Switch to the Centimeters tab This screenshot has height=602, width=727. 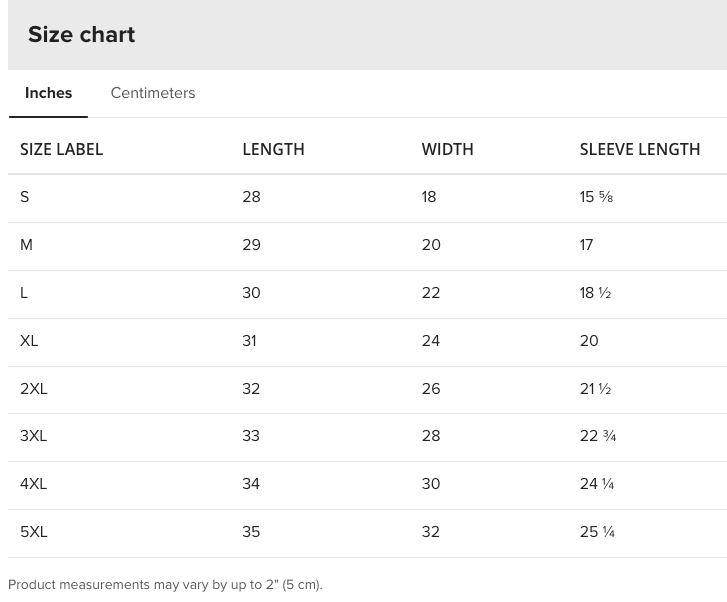153,93
